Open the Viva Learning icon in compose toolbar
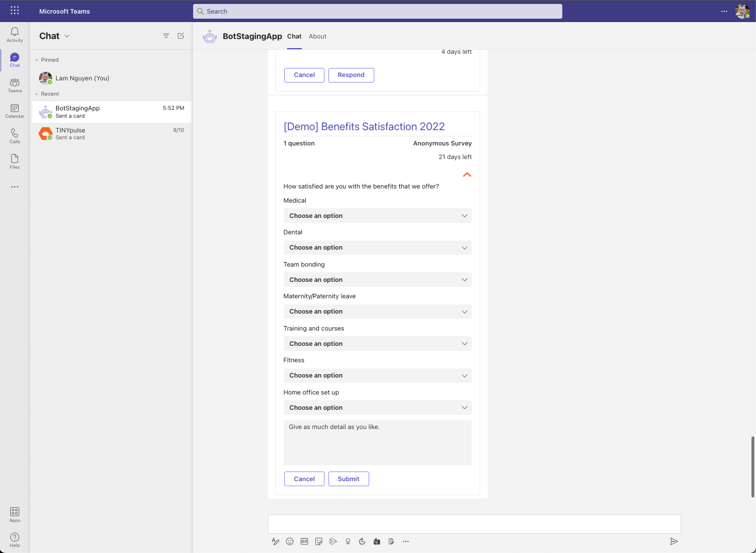756x553 pixels. [377, 541]
